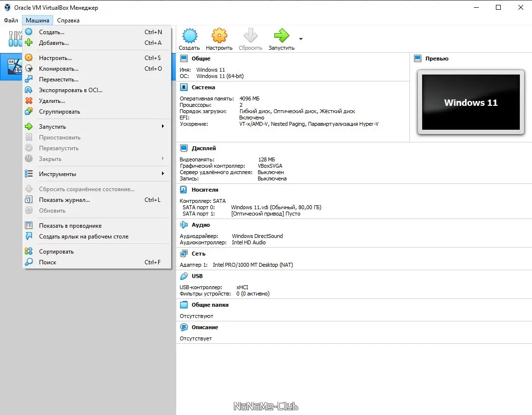The height and width of the screenshot is (415, 532).
Task: Select the Windows 11 VM in the list
Action: click(x=11, y=66)
